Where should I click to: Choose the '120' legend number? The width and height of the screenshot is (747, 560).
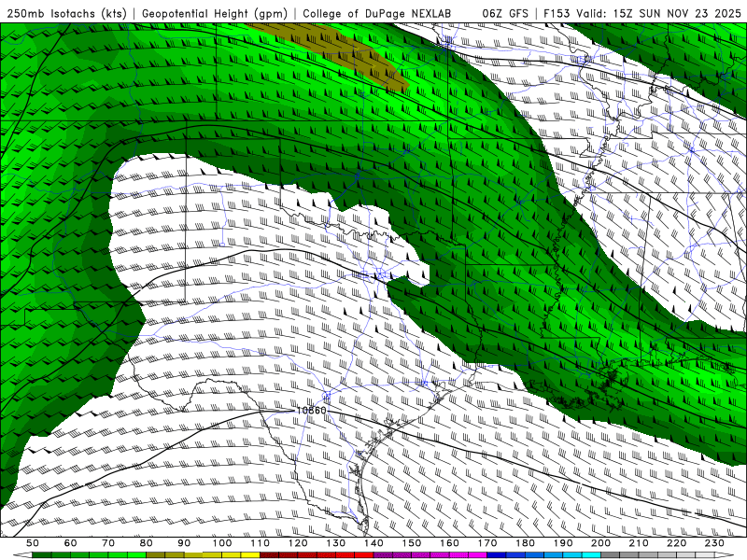click(x=298, y=543)
